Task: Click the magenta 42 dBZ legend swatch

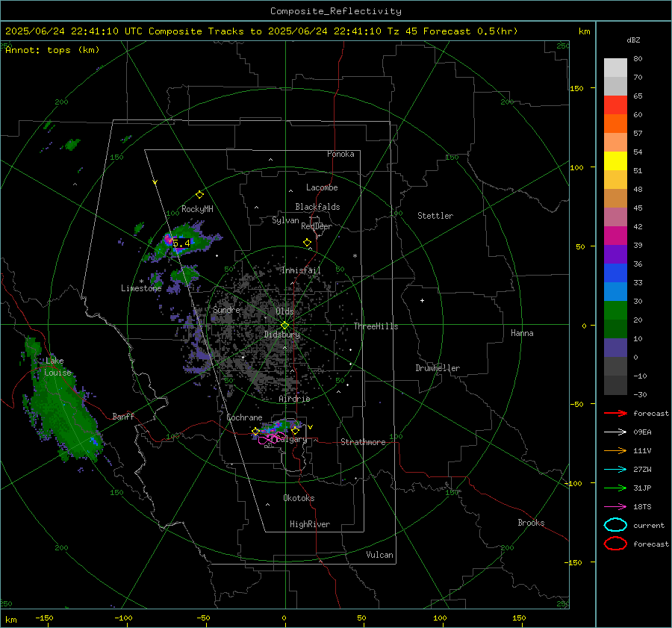Action: pos(615,236)
